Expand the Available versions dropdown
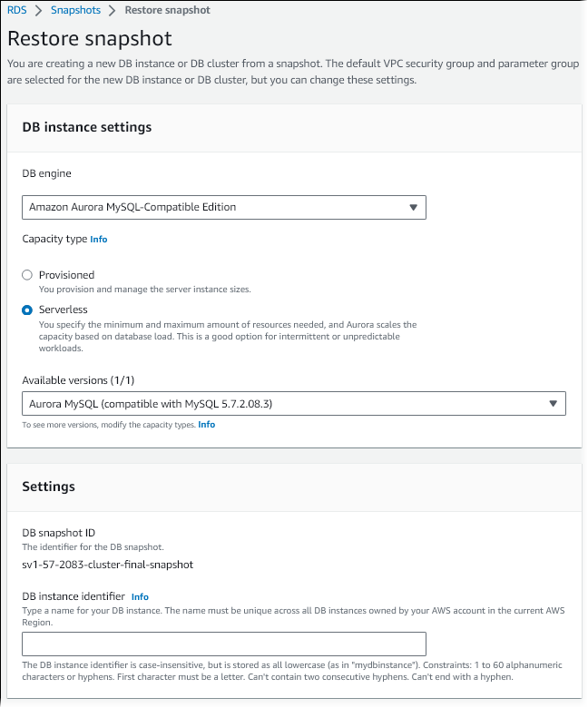588x708 pixels. 293,404
